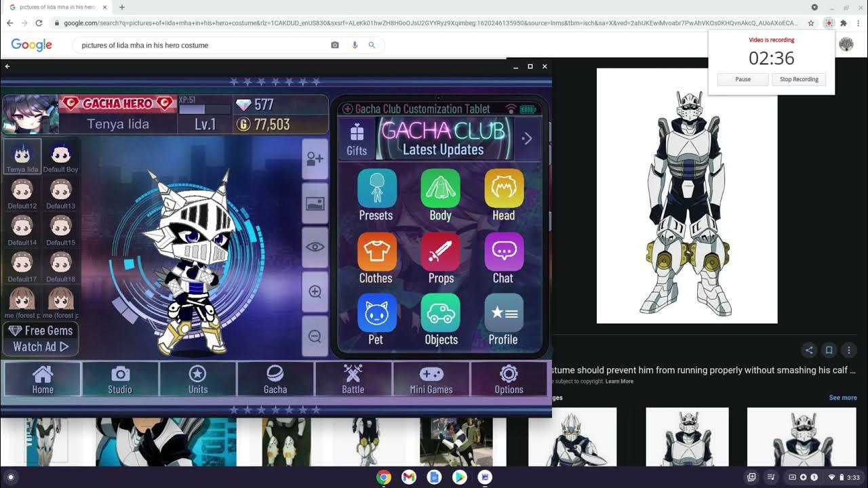868x488 pixels.
Task: Bookmark this page with the star icon
Action: pyautogui.click(x=811, y=22)
